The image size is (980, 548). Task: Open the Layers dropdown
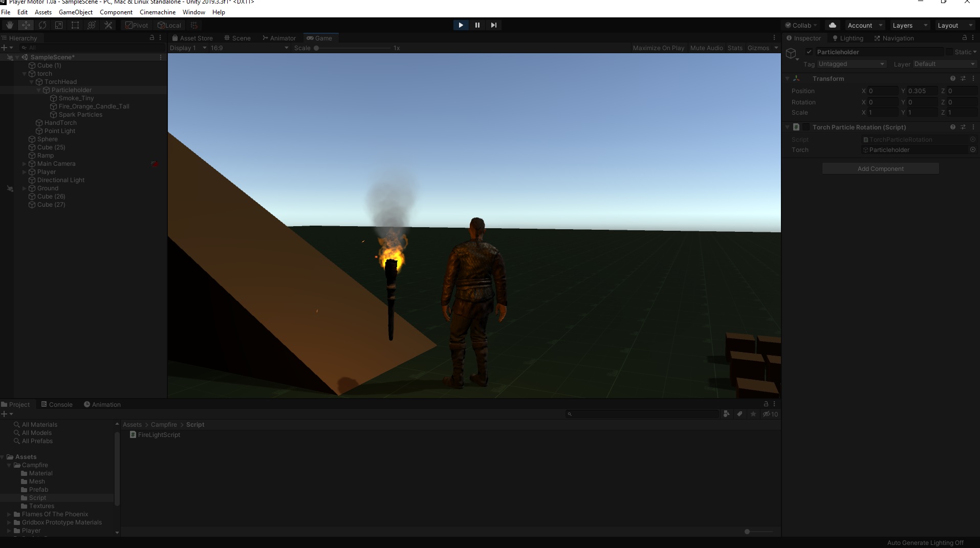(x=908, y=25)
